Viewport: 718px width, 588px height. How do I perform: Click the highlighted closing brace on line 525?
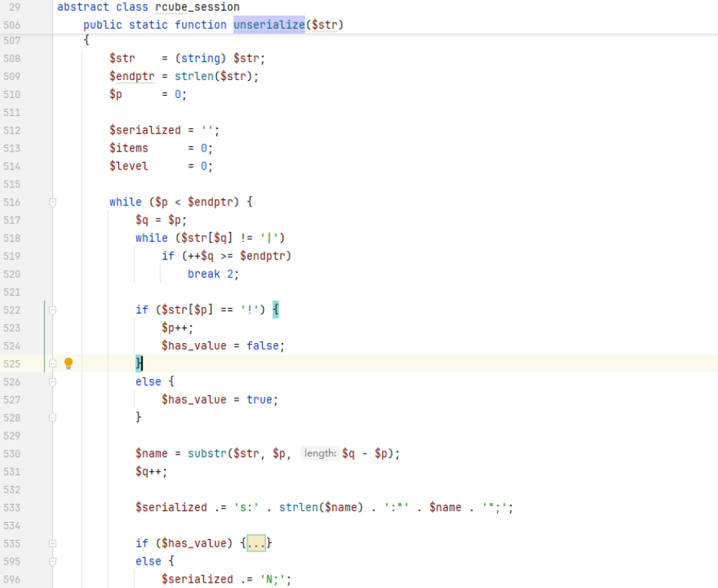click(138, 363)
